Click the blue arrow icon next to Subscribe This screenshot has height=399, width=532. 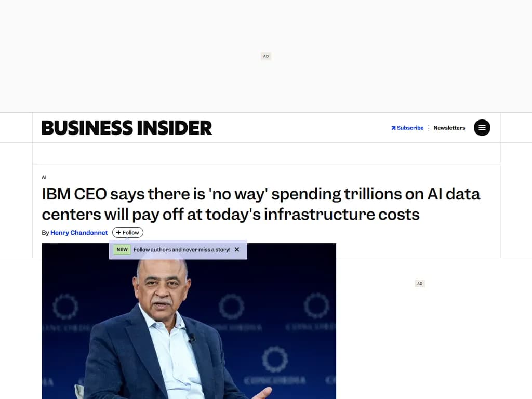(393, 127)
